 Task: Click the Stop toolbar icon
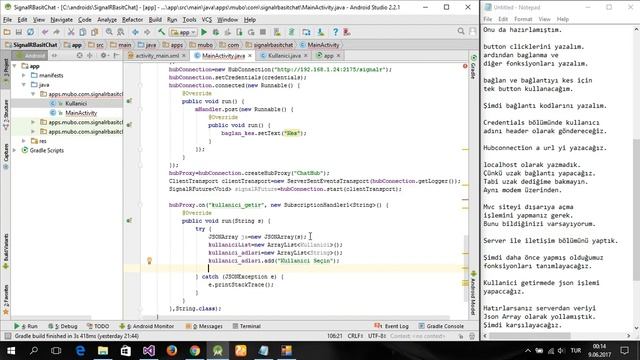pyautogui.click(x=263, y=32)
